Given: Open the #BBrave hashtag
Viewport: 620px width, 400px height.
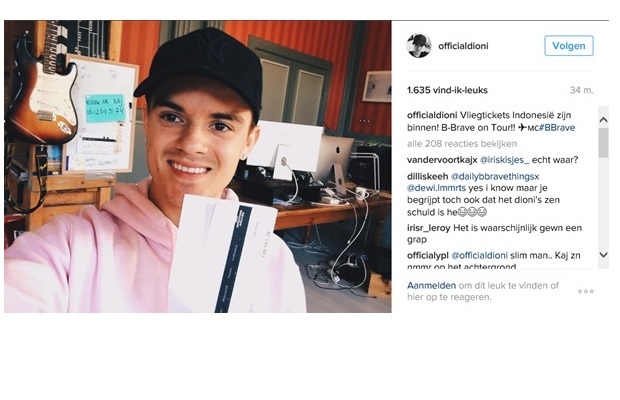Looking at the screenshot, I should click(x=557, y=128).
